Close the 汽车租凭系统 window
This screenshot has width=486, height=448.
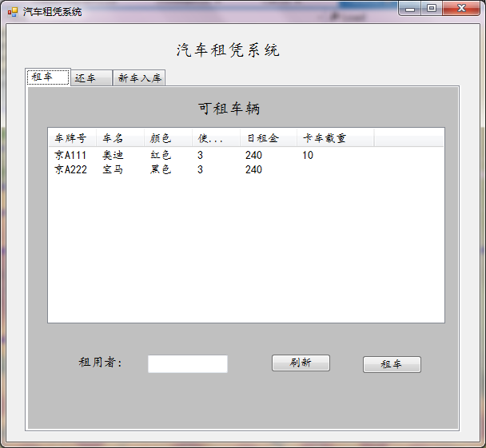(461, 9)
